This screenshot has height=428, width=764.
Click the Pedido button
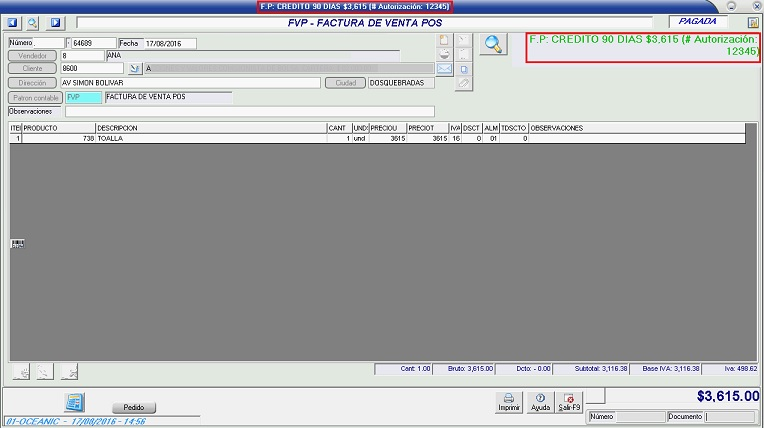(134, 408)
